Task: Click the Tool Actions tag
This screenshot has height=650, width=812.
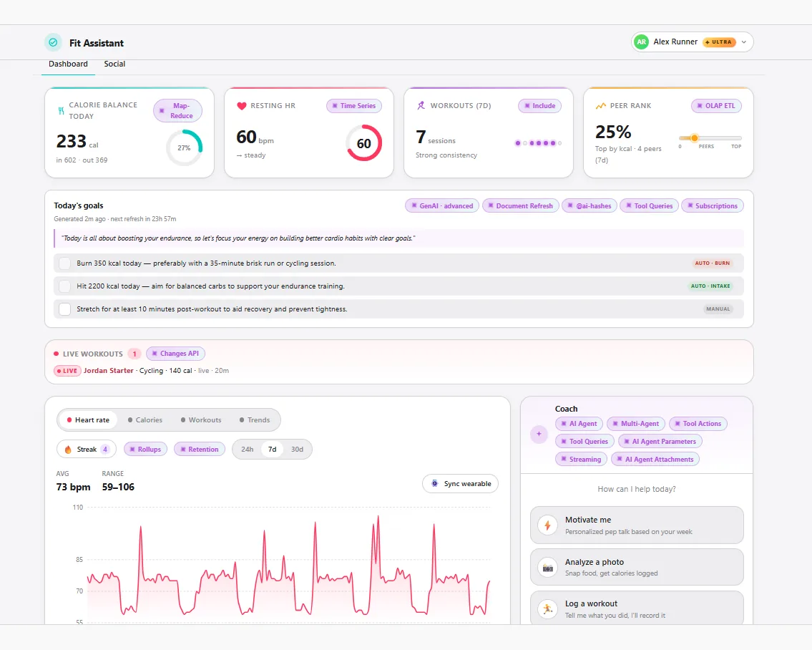Action: point(698,424)
